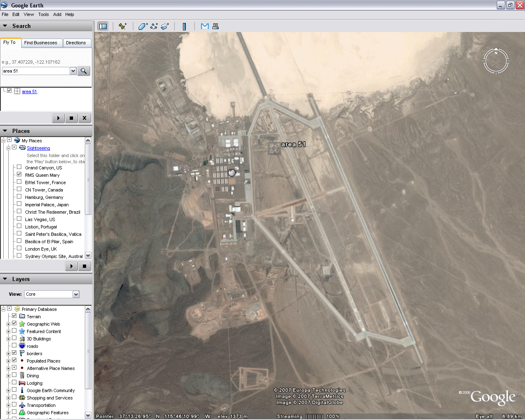The image size is (525, 420).
Task: Collapse the Places panel triangle
Action: pos(5,131)
